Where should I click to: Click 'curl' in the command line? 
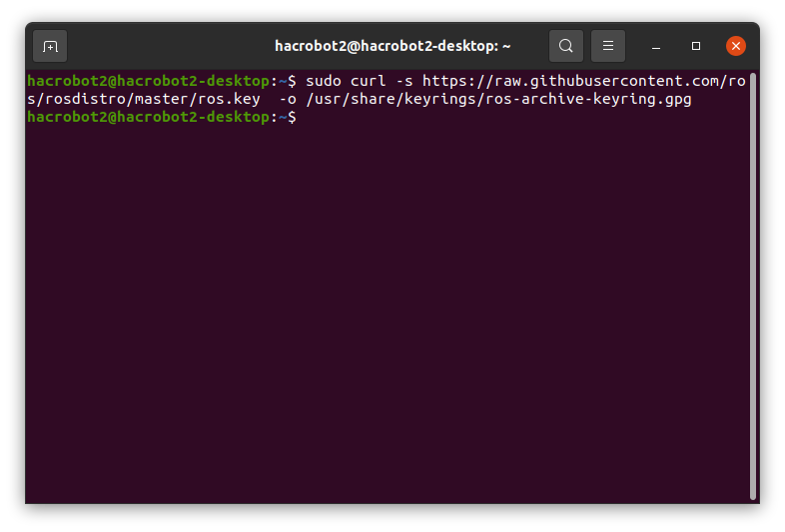[x=368, y=81]
